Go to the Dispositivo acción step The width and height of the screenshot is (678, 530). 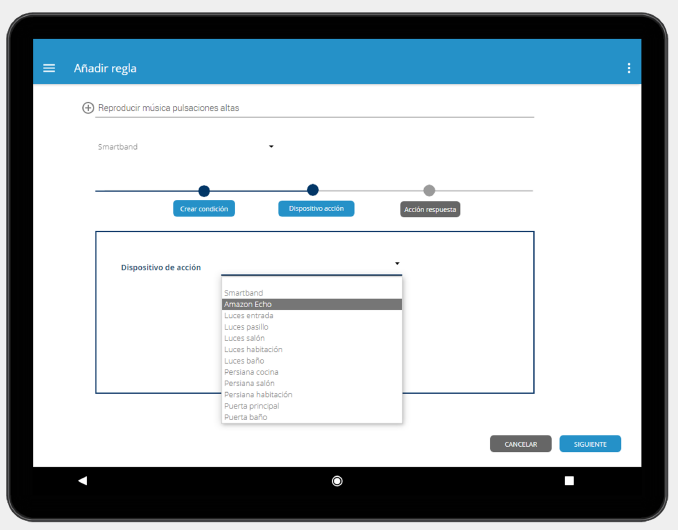click(x=316, y=208)
